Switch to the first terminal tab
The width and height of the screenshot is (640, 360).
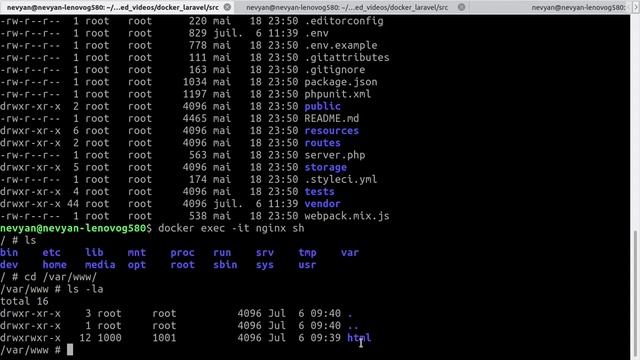click(117, 7)
